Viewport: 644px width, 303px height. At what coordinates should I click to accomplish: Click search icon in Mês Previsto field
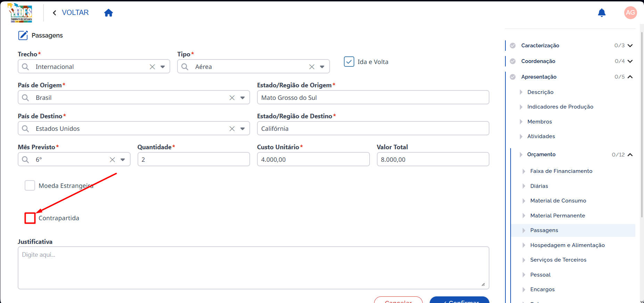[25, 159]
